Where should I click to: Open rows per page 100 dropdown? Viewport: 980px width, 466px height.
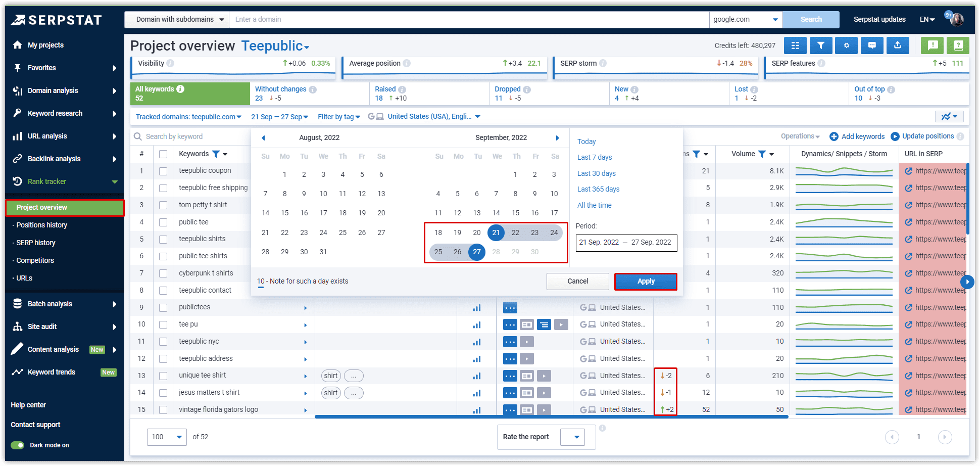(167, 437)
